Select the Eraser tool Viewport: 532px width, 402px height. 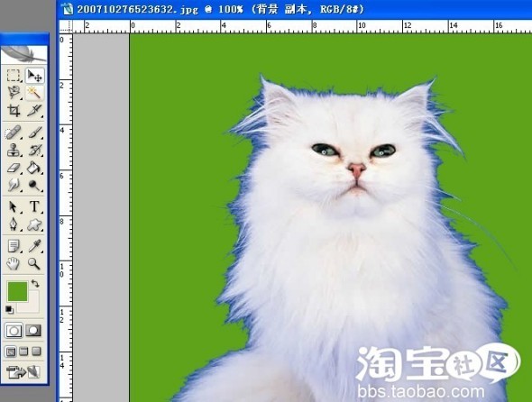(x=14, y=168)
